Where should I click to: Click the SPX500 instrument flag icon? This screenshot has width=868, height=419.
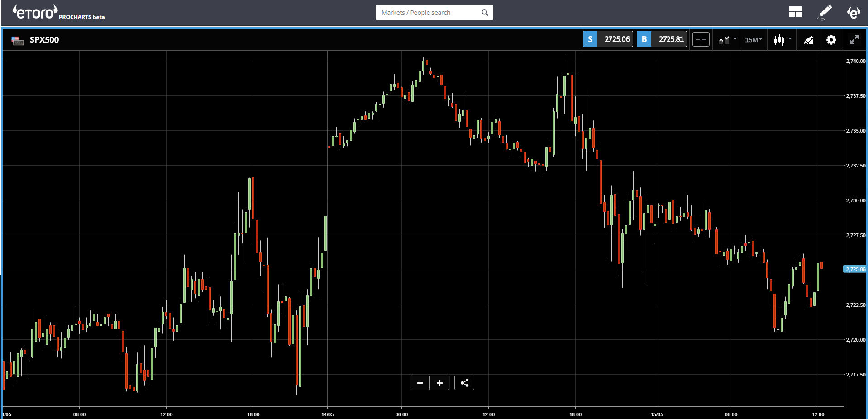pos(18,41)
